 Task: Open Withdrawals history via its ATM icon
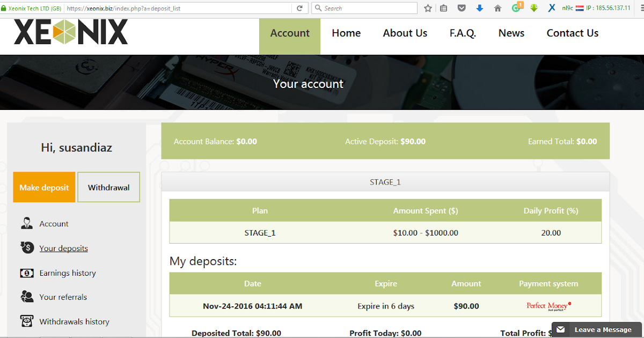pos(27,321)
